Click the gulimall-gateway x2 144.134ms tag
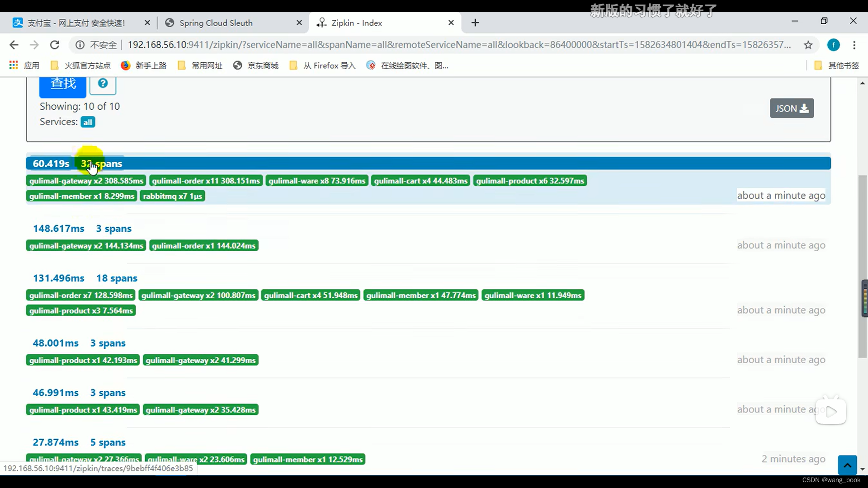Image resolution: width=868 pixels, height=488 pixels. pos(86,246)
